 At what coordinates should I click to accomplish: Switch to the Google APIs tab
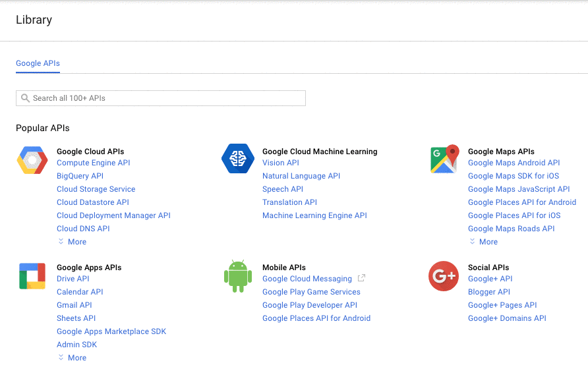click(x=38, y=63)
